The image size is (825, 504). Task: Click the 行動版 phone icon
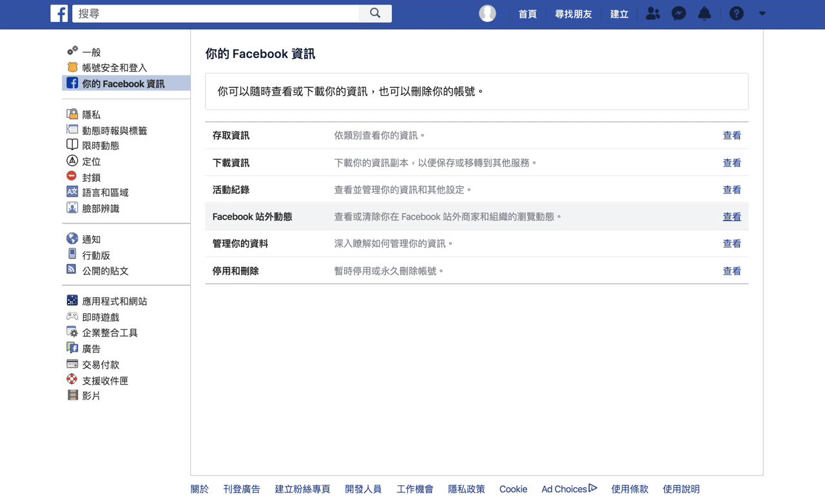[x=72, y=254]
